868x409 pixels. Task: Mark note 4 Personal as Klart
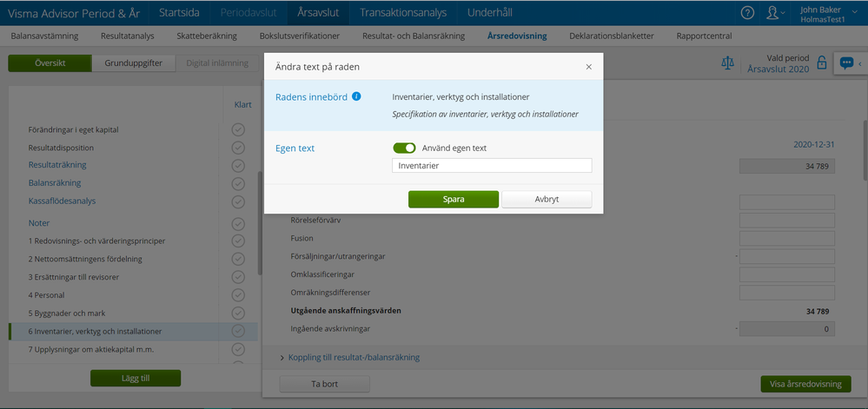pos(238,295)
